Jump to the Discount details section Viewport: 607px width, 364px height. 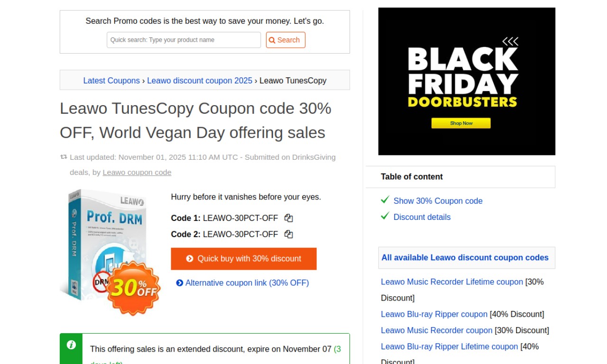pyautogui.click(x=422, y=217)
